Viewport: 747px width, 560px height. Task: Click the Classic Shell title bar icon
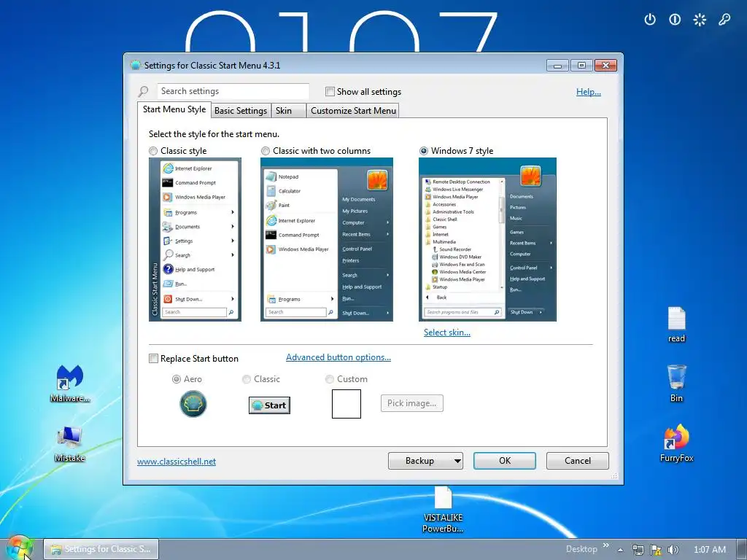pyautogui.click(x=135, y=65)
